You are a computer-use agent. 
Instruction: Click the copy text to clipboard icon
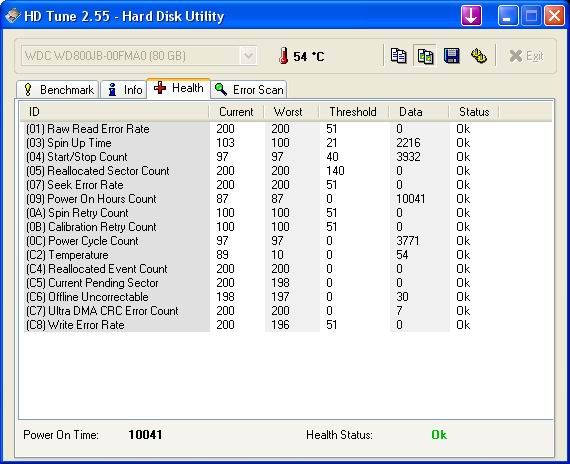coord(398,56)
